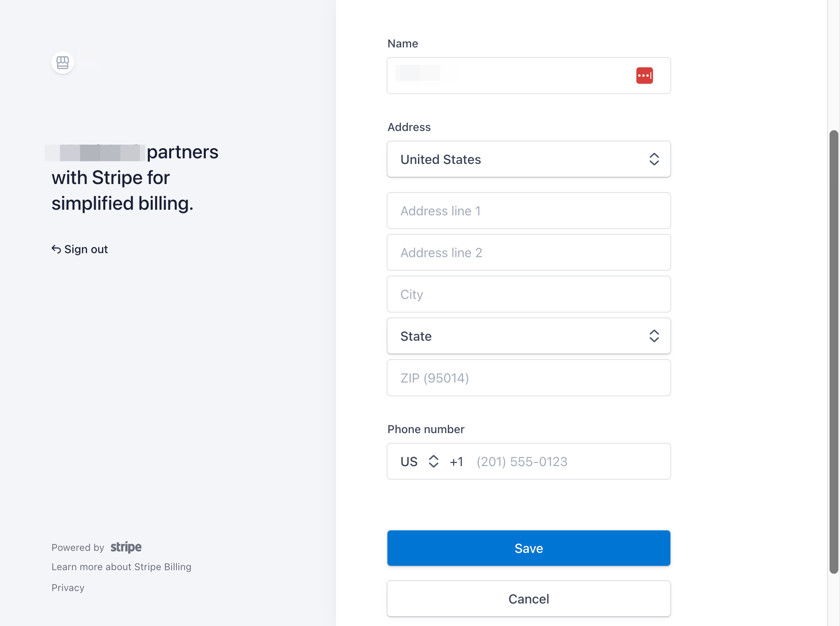The image size is (840, 626).
Task: Click the page vertical scrollbar
Action: pyautogui.click(x=834, y=352)
